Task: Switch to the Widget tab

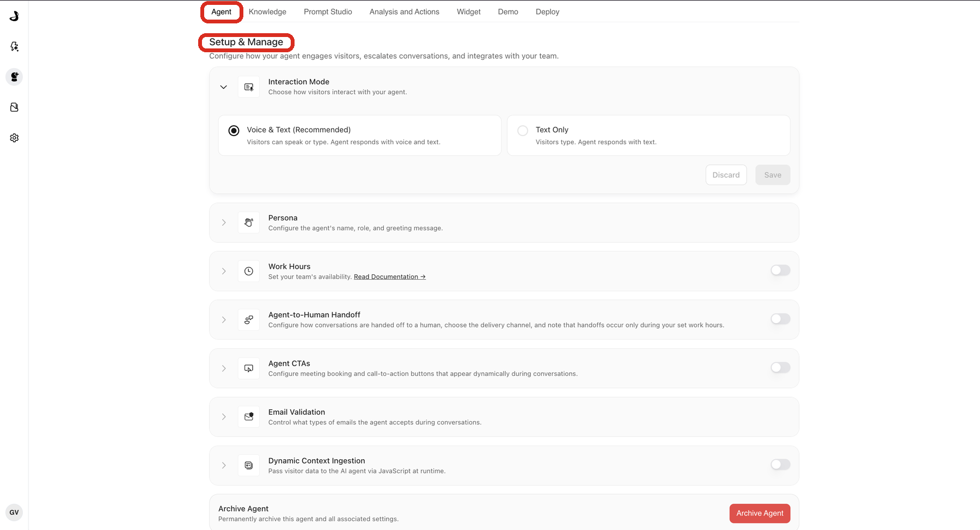Action: (469, 11)
